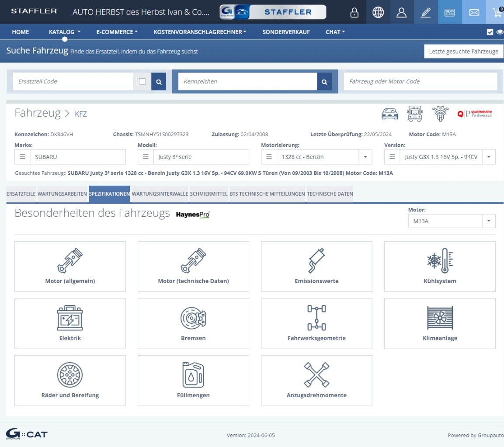Open Quattroruote Professional logo link

475,114
